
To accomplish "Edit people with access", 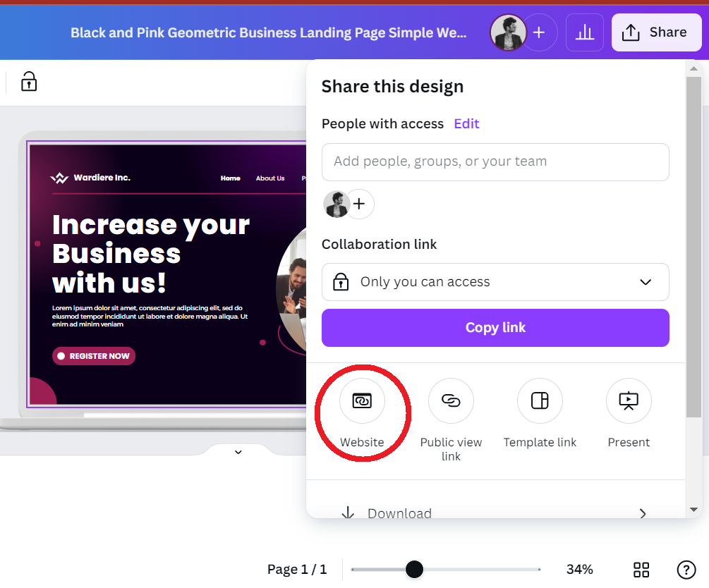I will click(466, 123).
